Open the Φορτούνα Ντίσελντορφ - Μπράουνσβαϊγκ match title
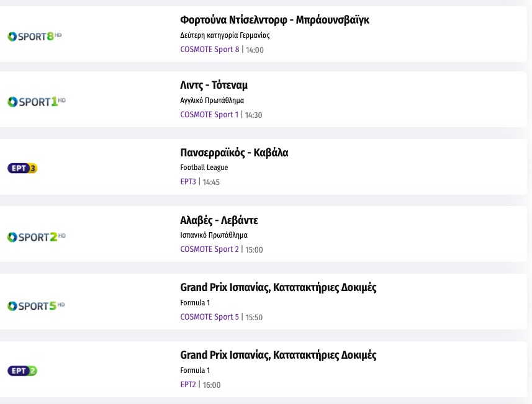This screenshot has width=532, height=404. tap(274, 20)
